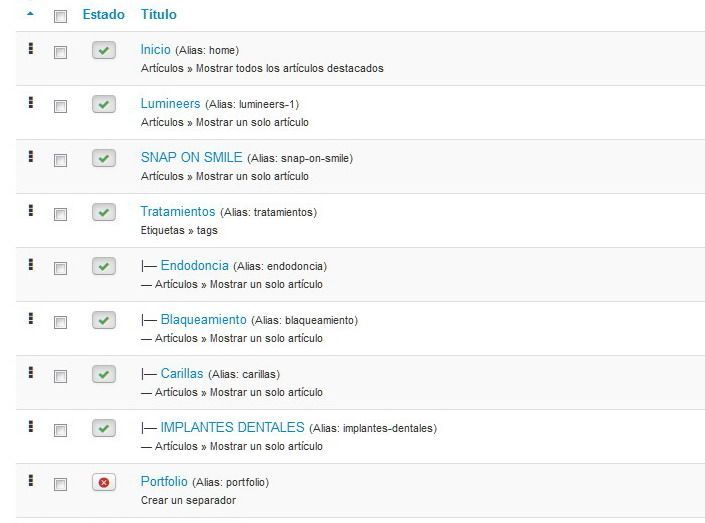Click the text '(Alias: implantes-dentales)'
Screen dimensions: 705x523
click(x=373, y=428)
